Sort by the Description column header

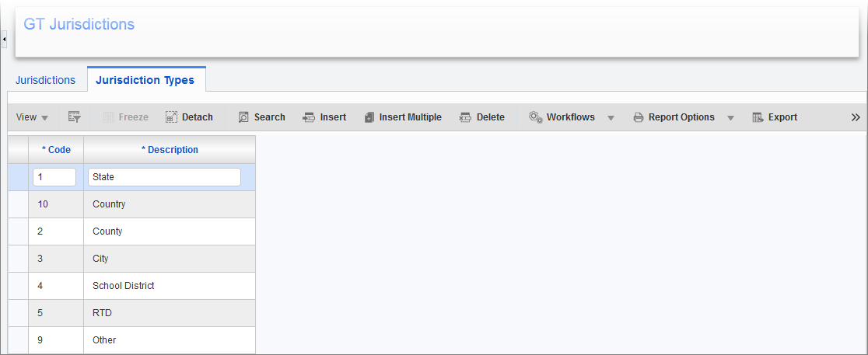[170, 150]
